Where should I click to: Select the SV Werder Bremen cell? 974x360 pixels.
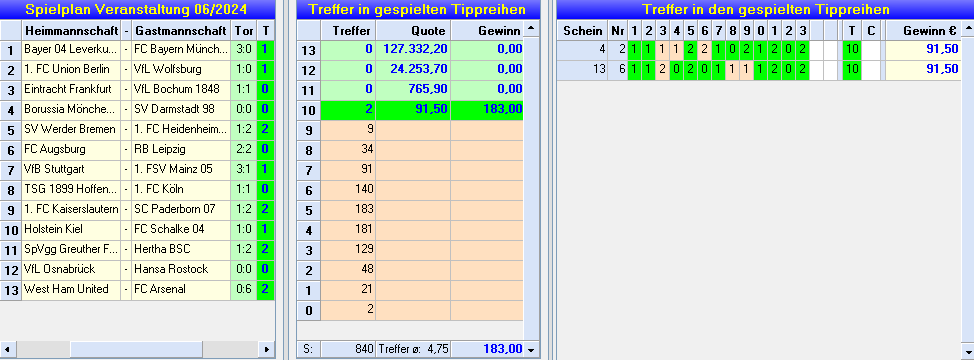(x=71, y=129)
